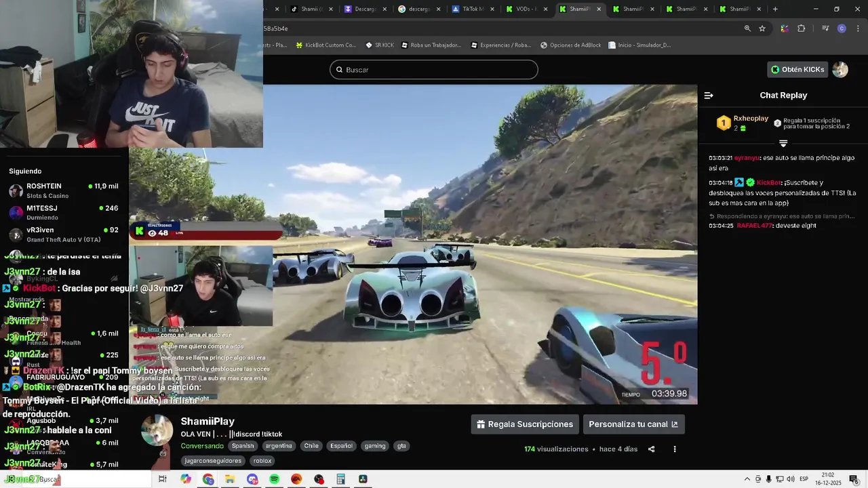
Task: Open M1TESSJ channel in Siguiendo list
Action: tap(64, 212)
